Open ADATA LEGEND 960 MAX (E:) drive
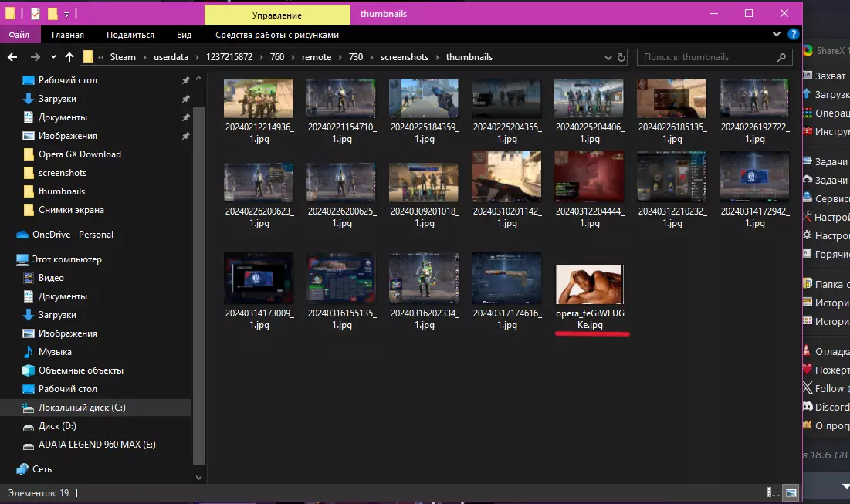The width and height of the screenshot is (850, 504). click(97, 445)
